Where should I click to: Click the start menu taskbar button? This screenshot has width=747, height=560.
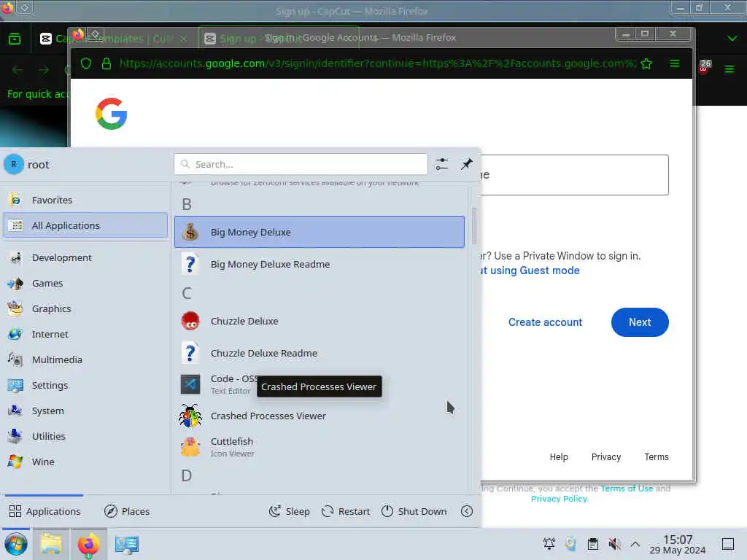tap(16, 544)
